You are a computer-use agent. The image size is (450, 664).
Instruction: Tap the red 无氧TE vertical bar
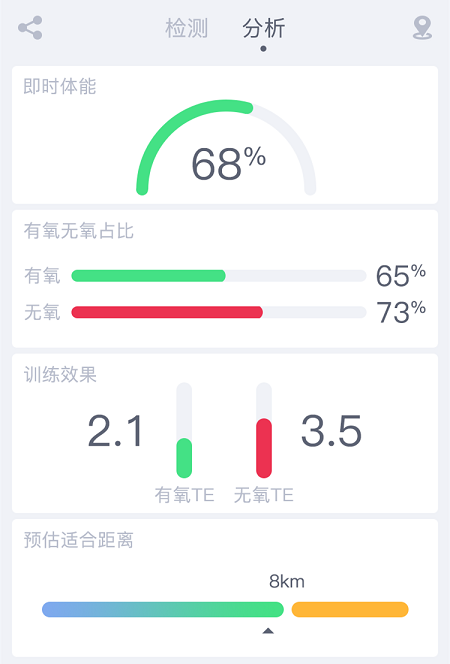[x=264, y=448]
